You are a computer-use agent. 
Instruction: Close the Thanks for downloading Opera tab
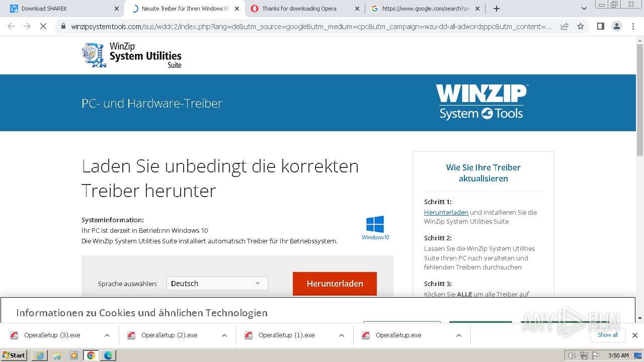pos(357,9)
